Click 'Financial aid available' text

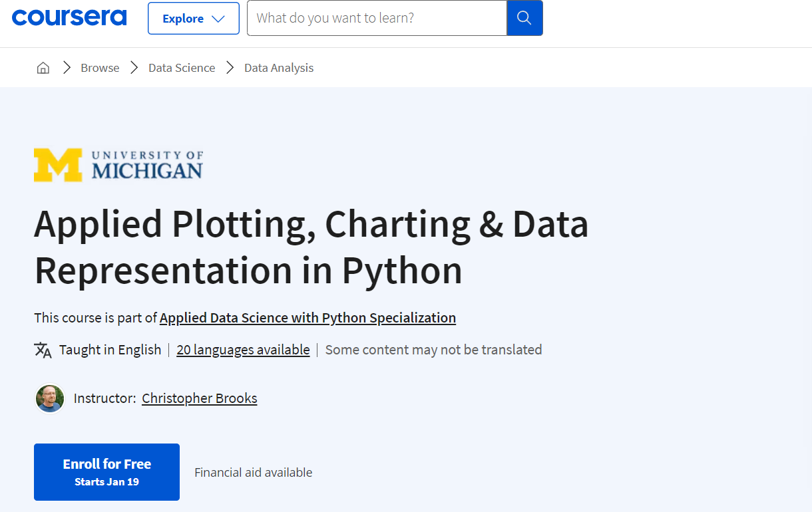(x=253, y=472)
